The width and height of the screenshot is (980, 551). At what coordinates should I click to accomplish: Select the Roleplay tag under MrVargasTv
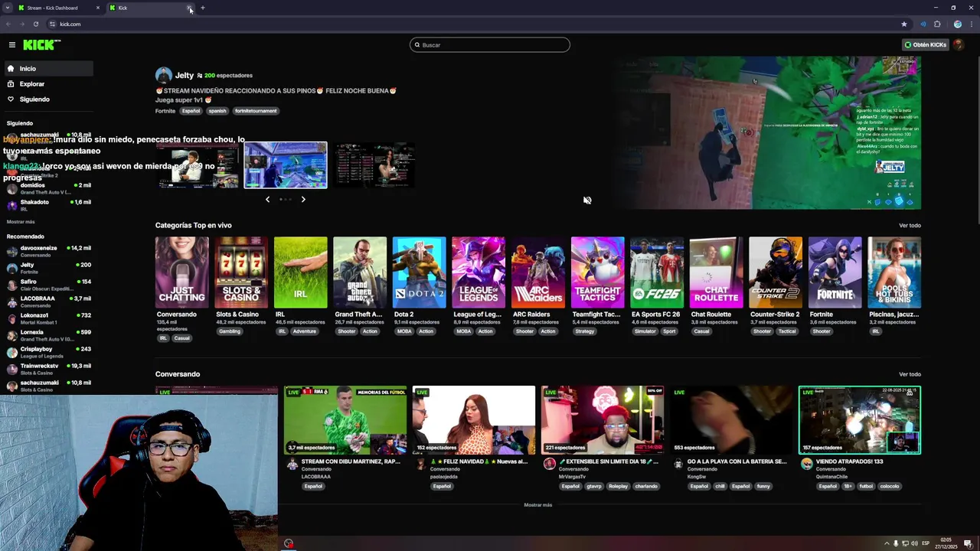618,487
